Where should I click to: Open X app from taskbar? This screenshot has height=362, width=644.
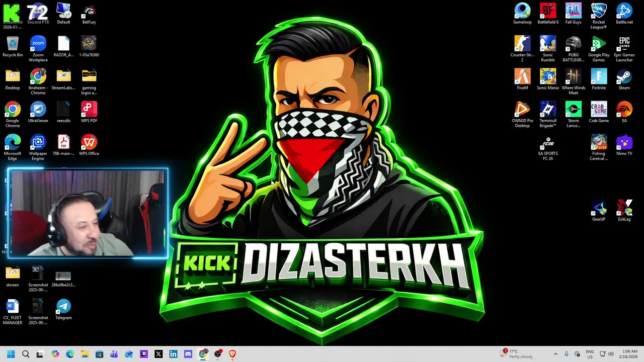click(158, 354)
